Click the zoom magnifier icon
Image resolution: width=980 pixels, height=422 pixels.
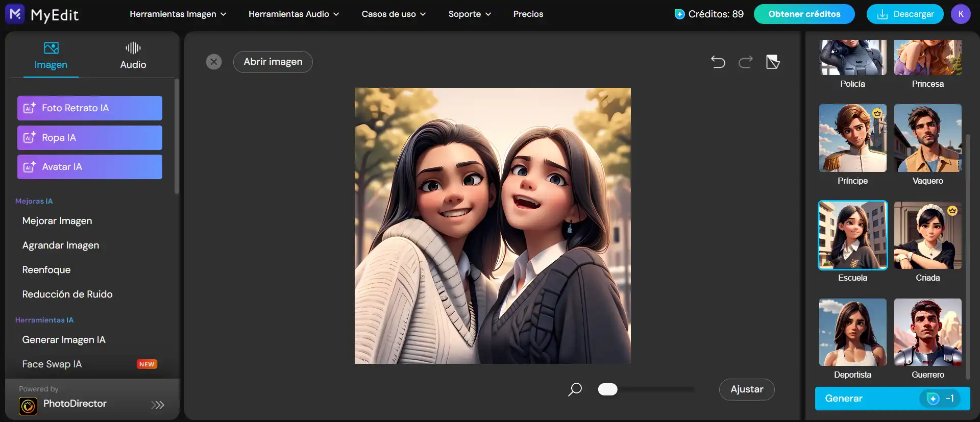click(575, 389)
